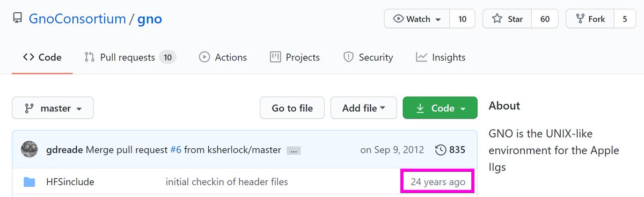Open the GnoConsortium organization link
The width and height of the screenshot is (644, 197).
(77, 19)
